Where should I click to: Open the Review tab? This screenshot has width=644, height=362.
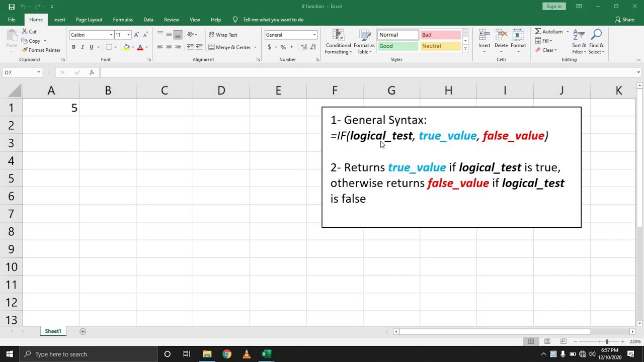point(172,20)
